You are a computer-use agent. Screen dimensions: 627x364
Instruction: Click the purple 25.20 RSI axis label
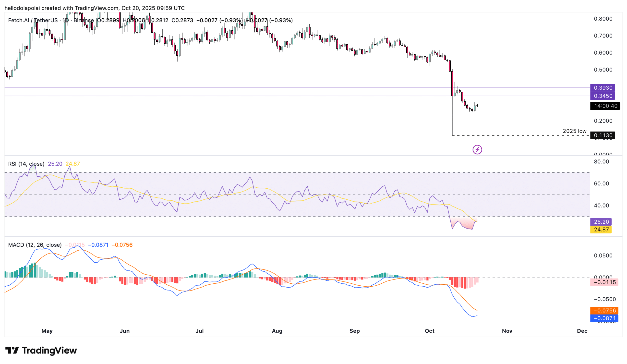coord(601,222)
